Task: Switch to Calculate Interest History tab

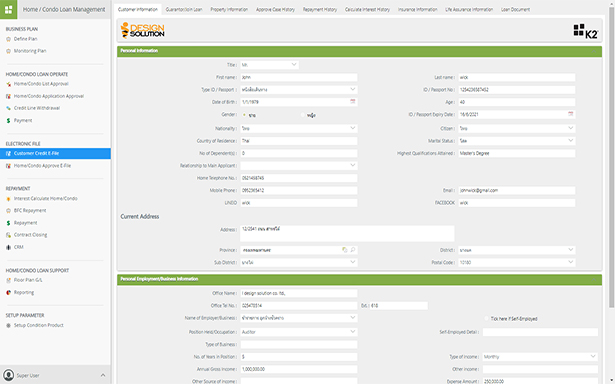Action: [368, 9]
